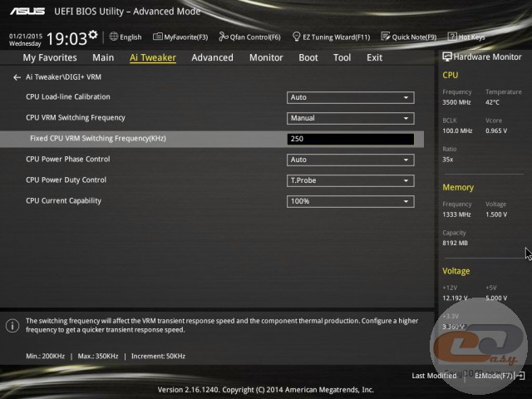Open clock settings gear icon
The image size is (532, 399).
(x=93, y=35)
